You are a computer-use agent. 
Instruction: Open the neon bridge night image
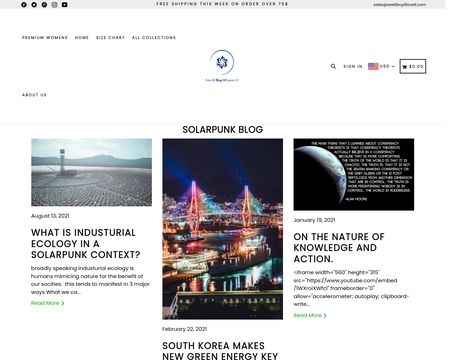(223, 229)
